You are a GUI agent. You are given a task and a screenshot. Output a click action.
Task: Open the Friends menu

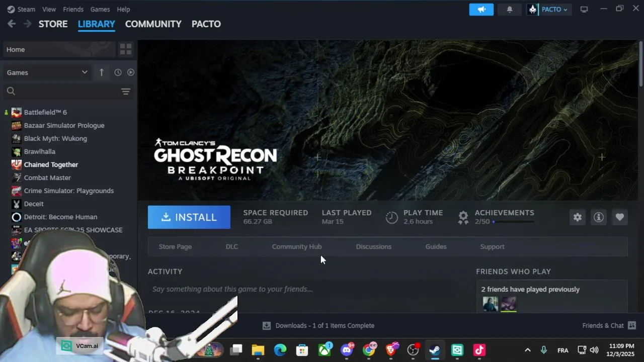73,9
